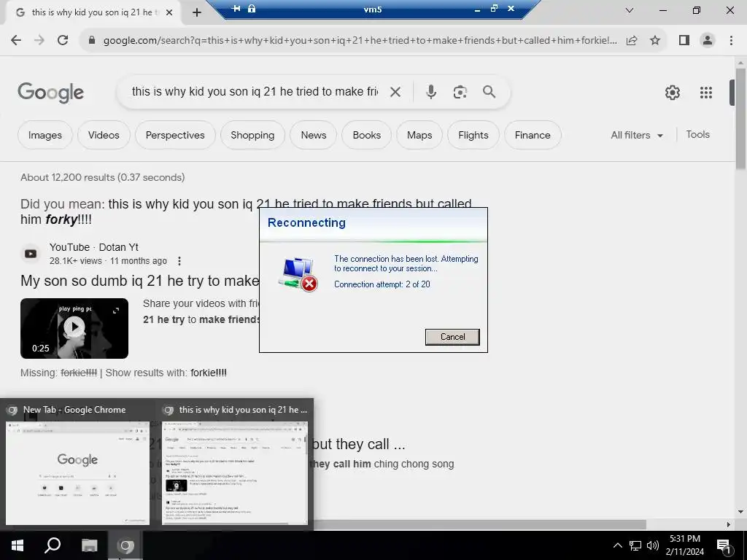Click the magnifier search button
747x560 pixels.
(489, 92)
